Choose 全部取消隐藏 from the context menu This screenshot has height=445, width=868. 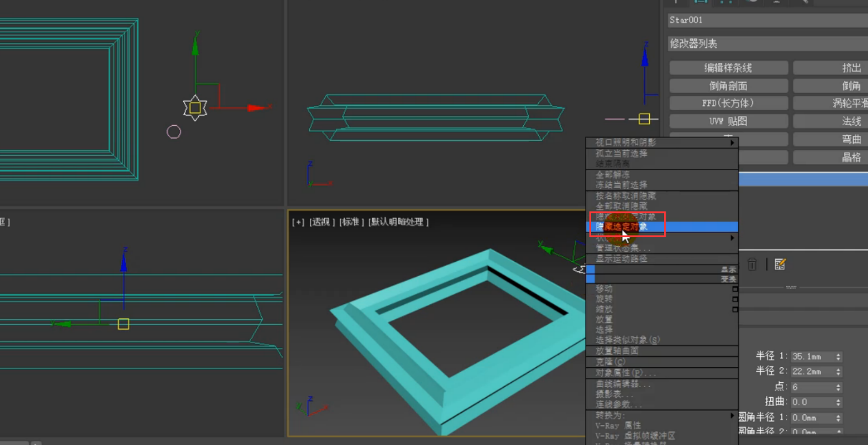coord(621,206)
